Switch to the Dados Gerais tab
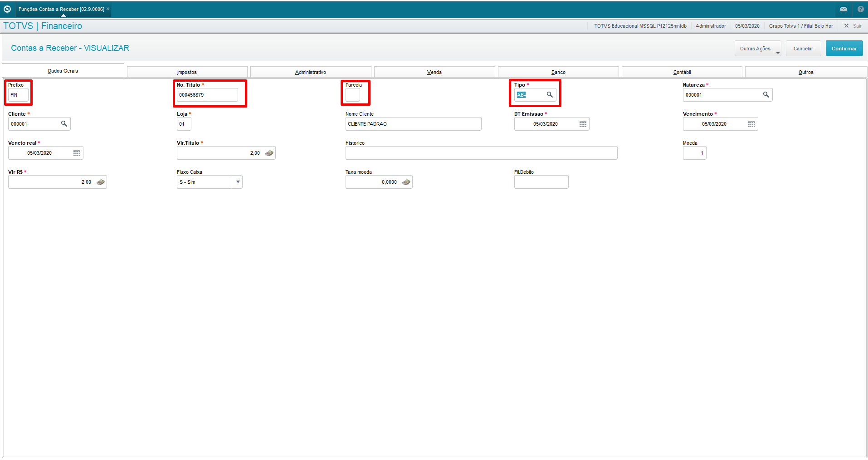 [x=63, y=71]
